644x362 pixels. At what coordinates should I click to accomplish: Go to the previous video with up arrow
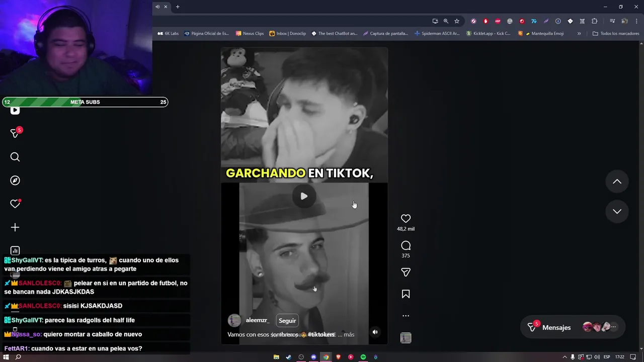tap(617, 182)
